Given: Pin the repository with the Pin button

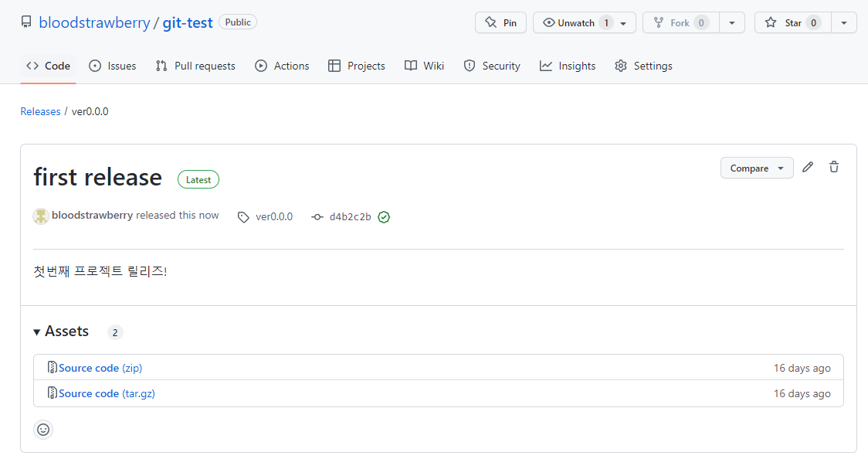Looking at the screenshot, I should pos(500,22).
